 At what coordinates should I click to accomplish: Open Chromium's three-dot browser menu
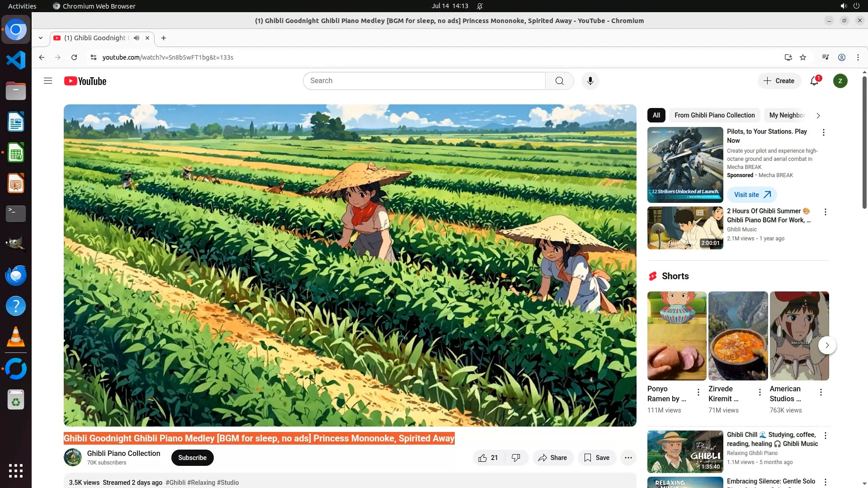point(858,57)
